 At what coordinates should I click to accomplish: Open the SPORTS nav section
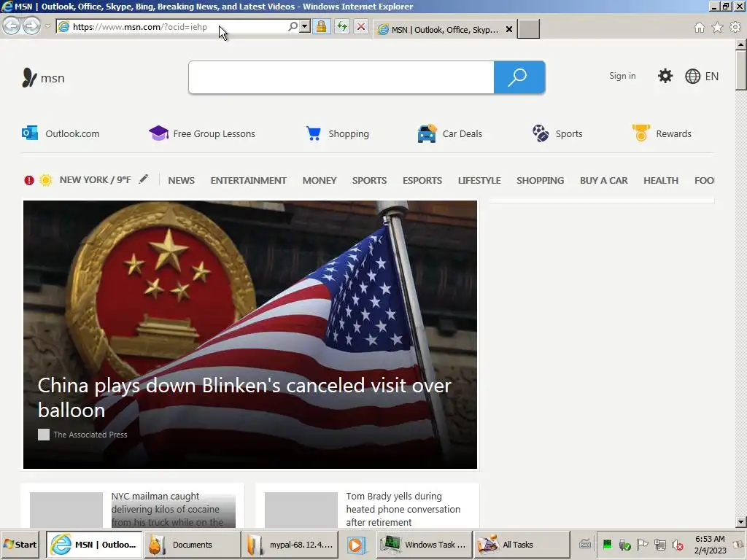pos(369,181)
